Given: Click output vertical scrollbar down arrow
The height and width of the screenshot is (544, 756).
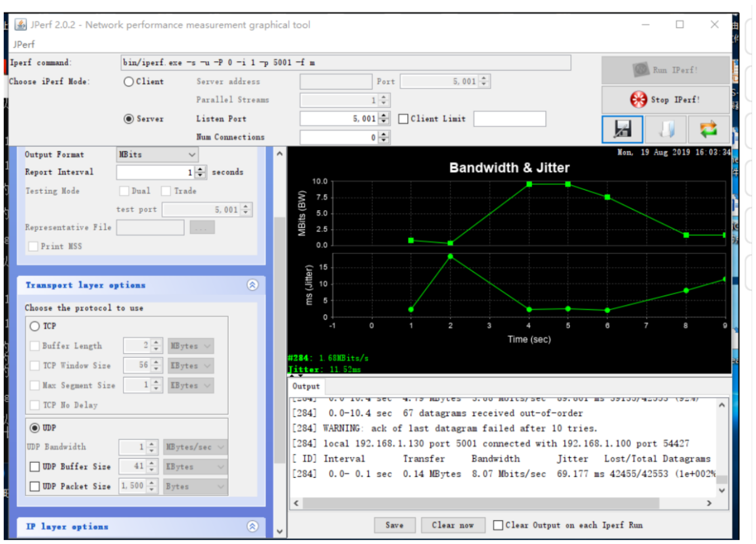Looking at the screenshot, I should pyautogui.click(x=722, y=490).
